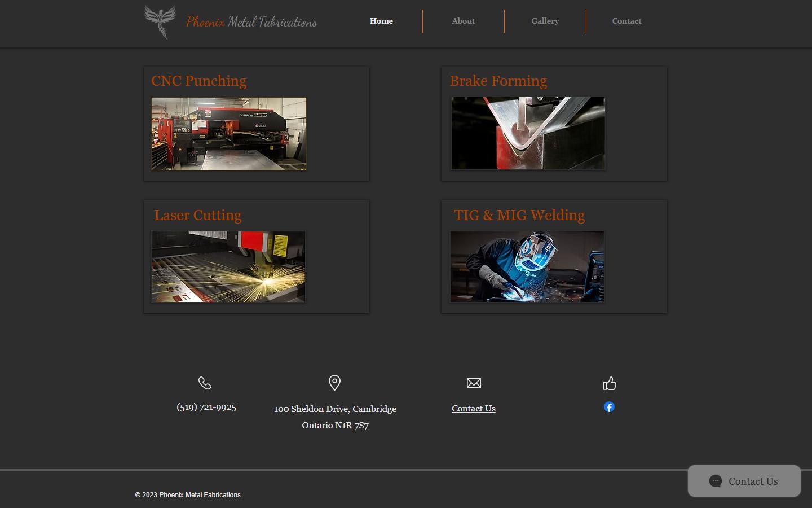812x508 pixels.
Task: Click the phone handset icon
Action: point(205,383)
